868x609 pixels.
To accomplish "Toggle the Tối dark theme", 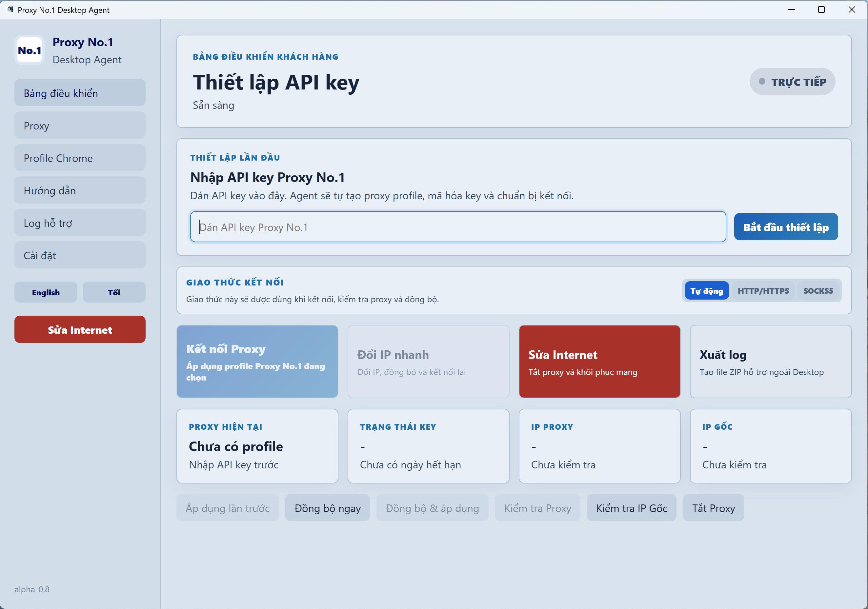I will coord(114,292).
